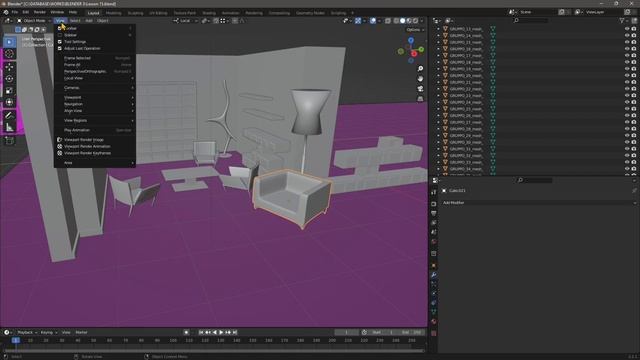Click the outliner search field
Screen dimensions: 640x360
[531, 20]
